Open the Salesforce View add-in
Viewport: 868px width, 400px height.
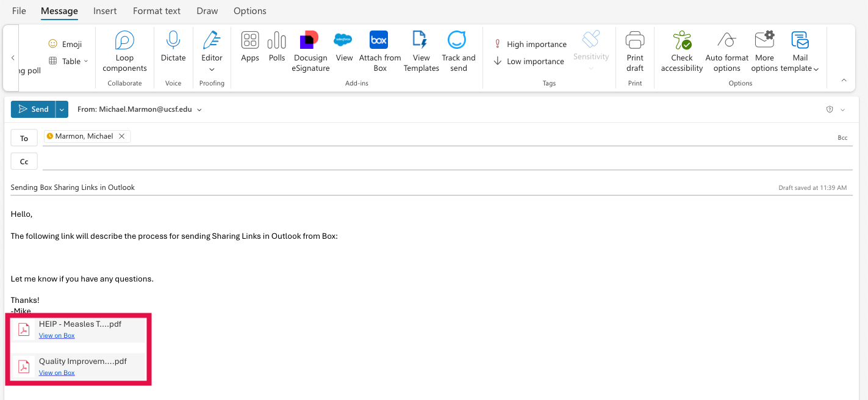pos(344,47)
